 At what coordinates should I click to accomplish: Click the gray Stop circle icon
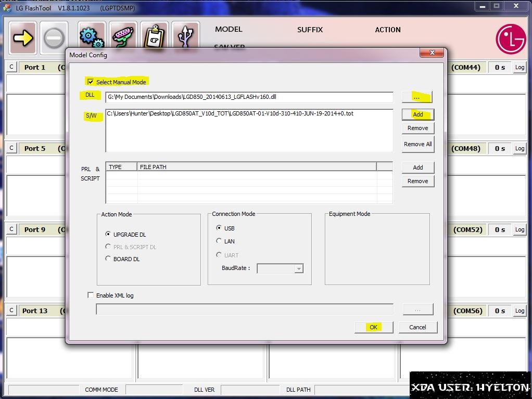point(54,37)
